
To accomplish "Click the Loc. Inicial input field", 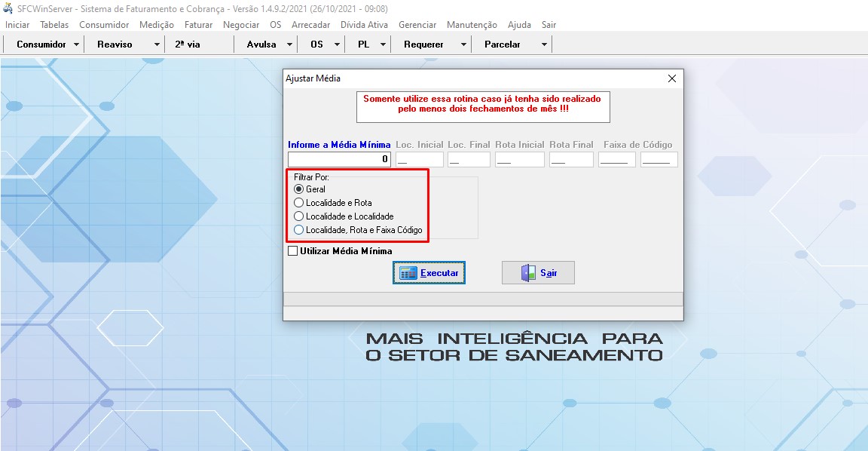I will click(x=420, y=159).
